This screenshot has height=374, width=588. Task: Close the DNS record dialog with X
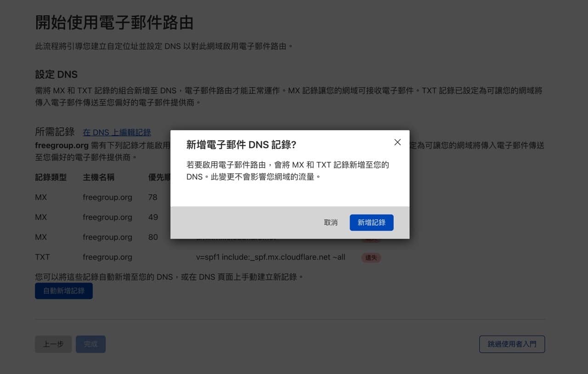coord(397,142)
